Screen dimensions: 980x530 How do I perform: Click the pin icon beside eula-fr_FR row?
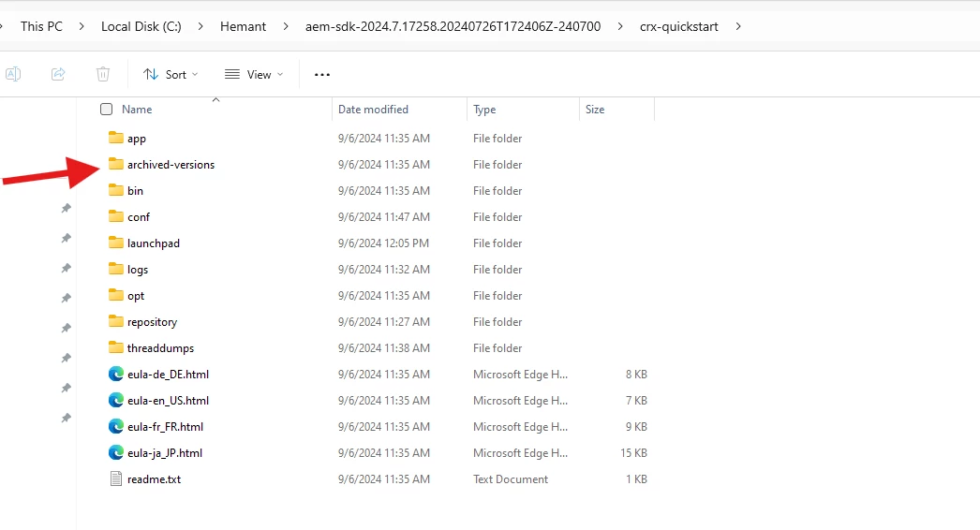click(66, 419)
